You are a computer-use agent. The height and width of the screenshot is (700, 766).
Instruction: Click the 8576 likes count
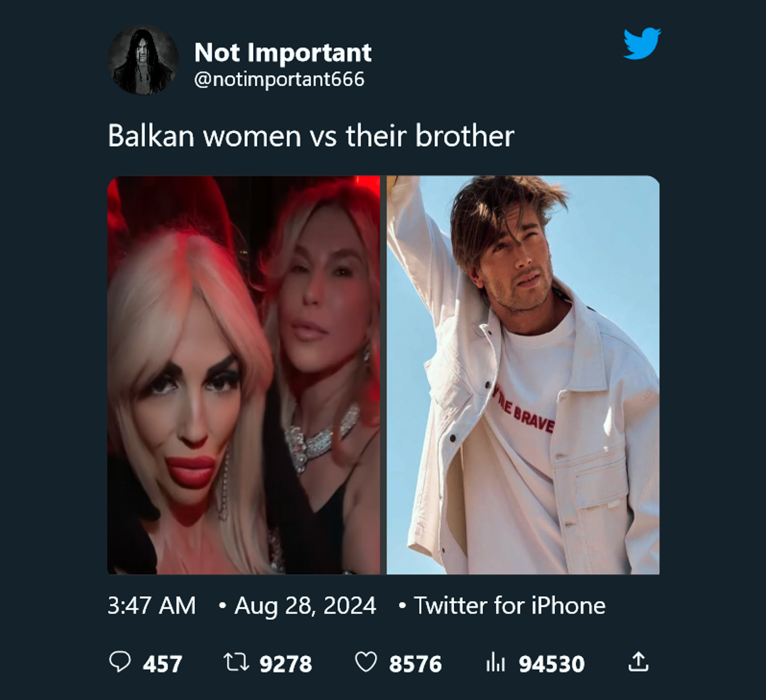[x=415, y=664]
